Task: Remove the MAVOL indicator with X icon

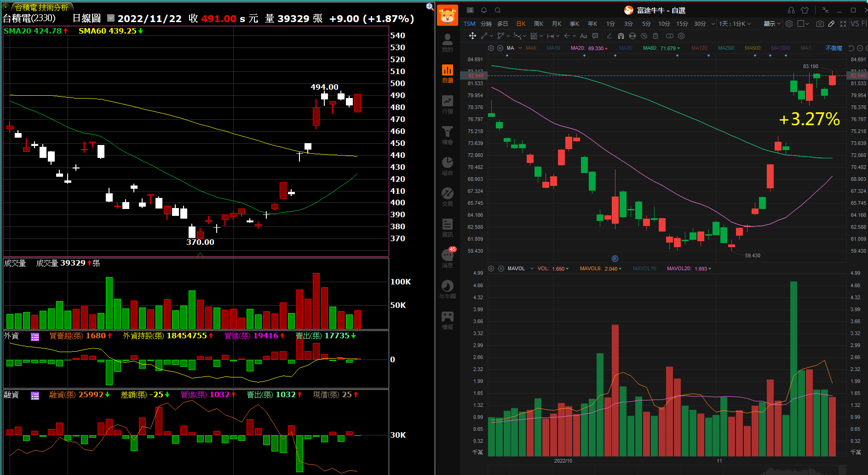Action: (501, 268)
